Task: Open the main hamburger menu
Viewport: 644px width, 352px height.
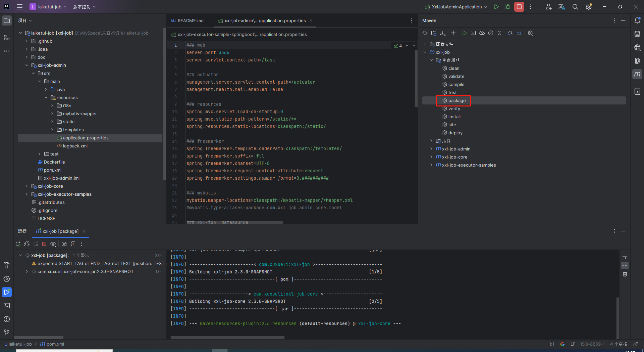Action: click(20, 7)
